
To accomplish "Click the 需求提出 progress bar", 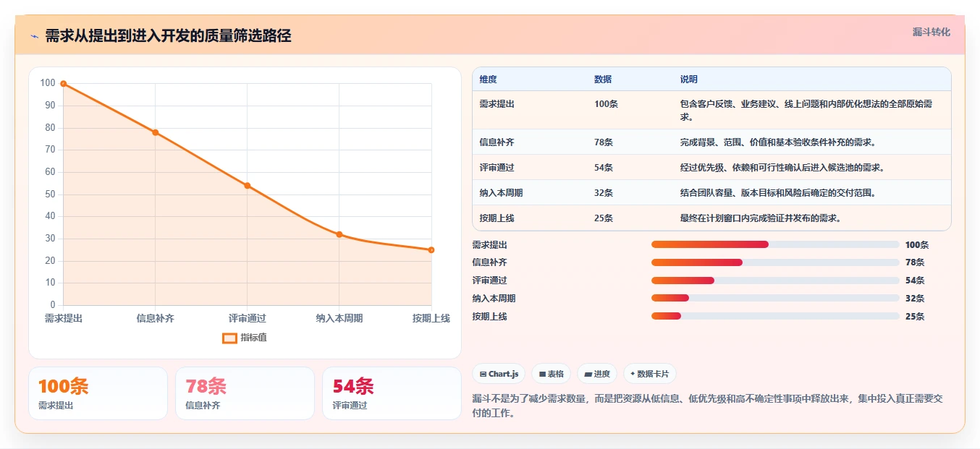I will [x=775, y=244].
